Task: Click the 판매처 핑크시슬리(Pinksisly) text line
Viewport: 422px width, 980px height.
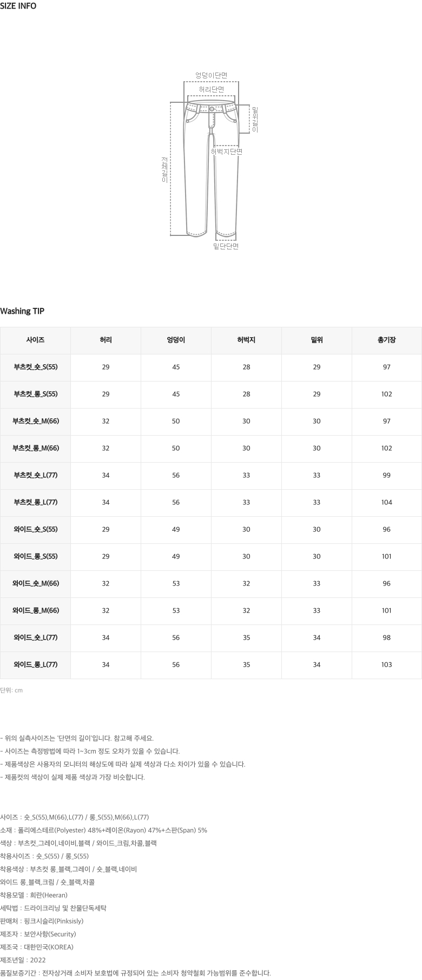Action: point(42,921)
